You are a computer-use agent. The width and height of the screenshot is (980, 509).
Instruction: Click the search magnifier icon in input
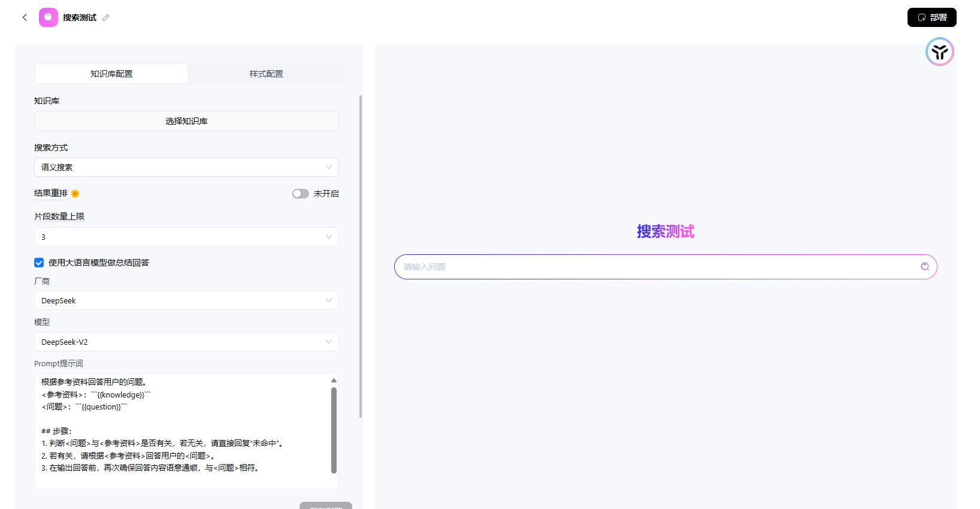925,267
